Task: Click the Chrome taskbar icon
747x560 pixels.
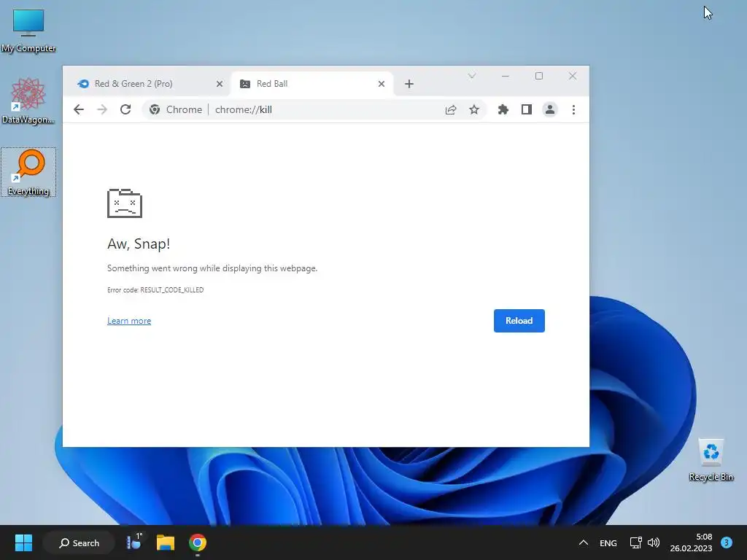Action: (x=197, y=542)
